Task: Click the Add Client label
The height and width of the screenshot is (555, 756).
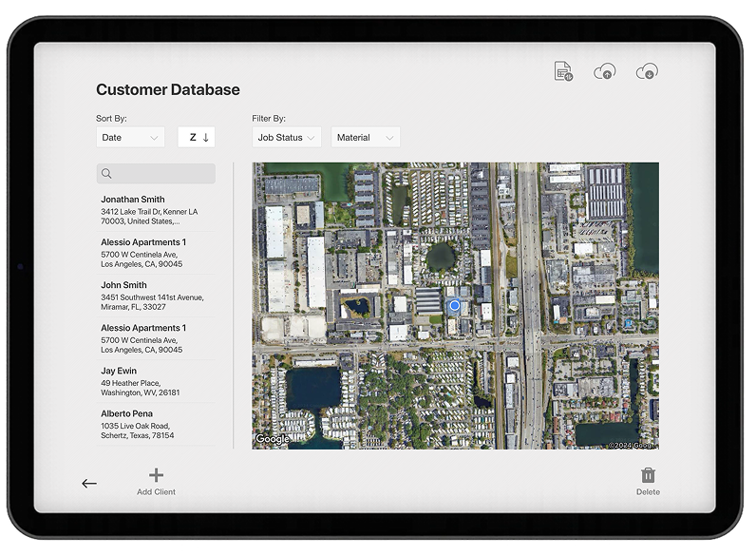Action: pyautogui.click(x=156, y=492)
